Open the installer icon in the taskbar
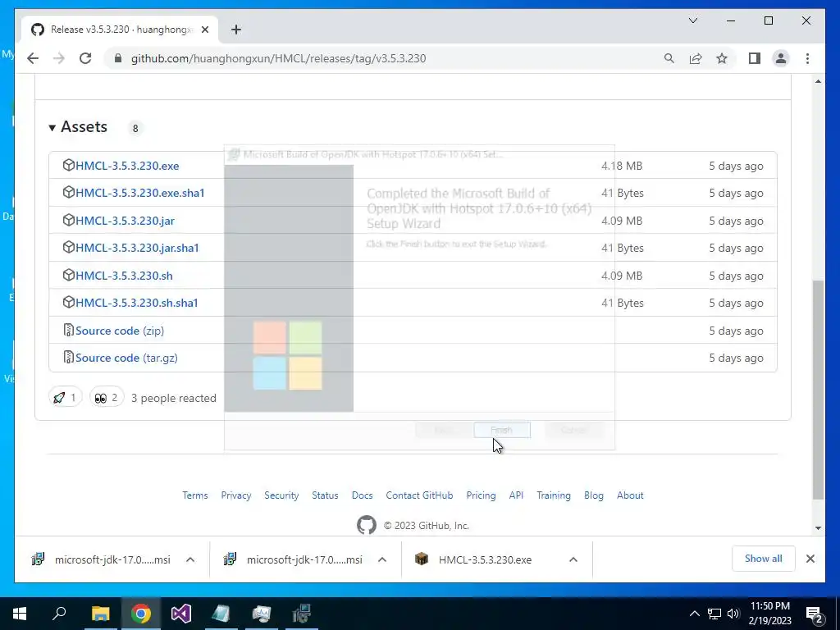840x630 pixels. [x=302, y=614]
